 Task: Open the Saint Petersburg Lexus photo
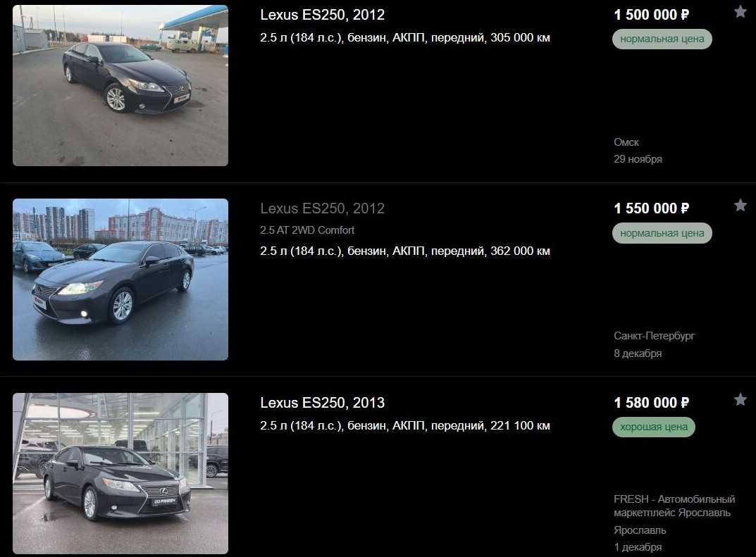(120, 280)
